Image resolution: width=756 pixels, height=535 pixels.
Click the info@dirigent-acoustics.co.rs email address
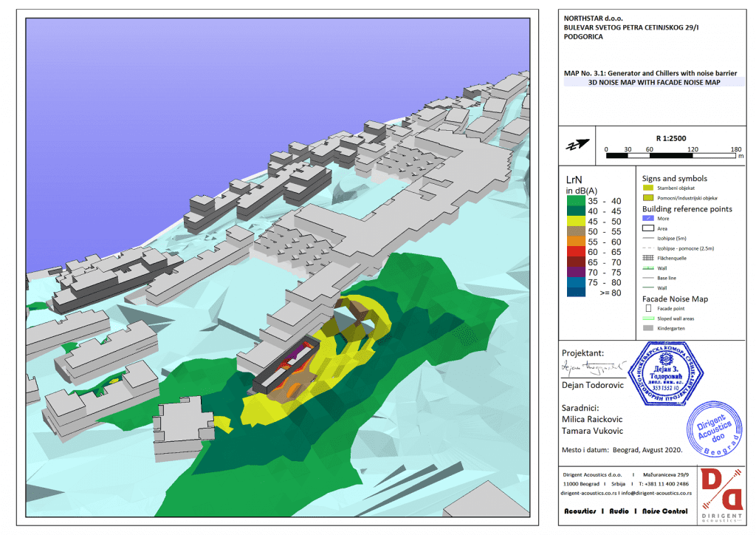tap(655, 492)
